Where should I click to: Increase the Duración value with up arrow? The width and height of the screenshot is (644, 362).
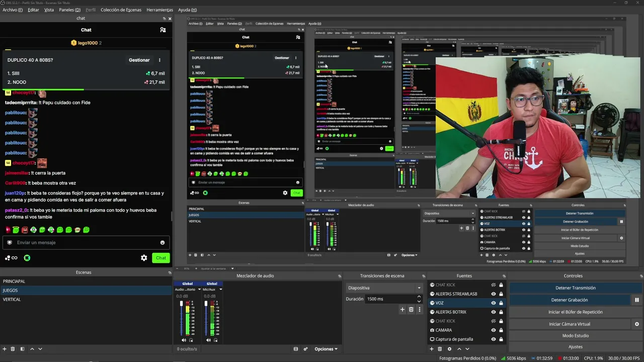pyautogui.click(x=419, y=297)
